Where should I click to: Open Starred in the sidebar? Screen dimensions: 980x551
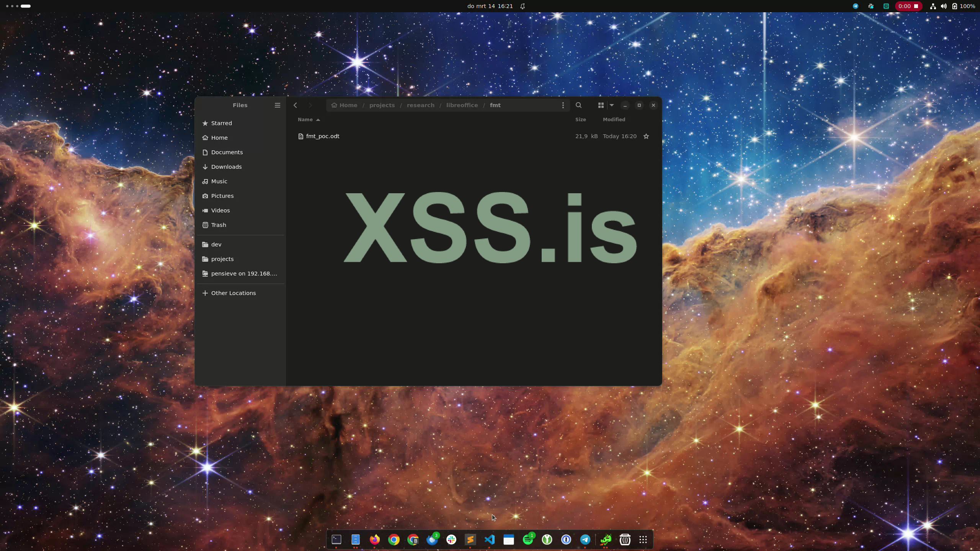click(x=221, y=123)
